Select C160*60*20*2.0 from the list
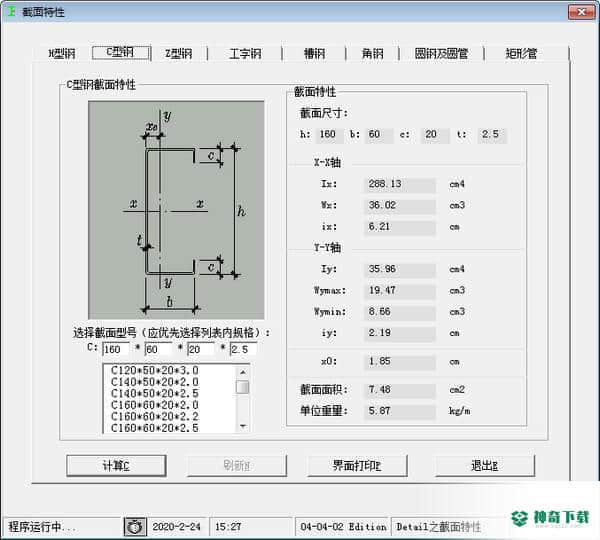This screenshot has height=540, width=600. [154, 405]
